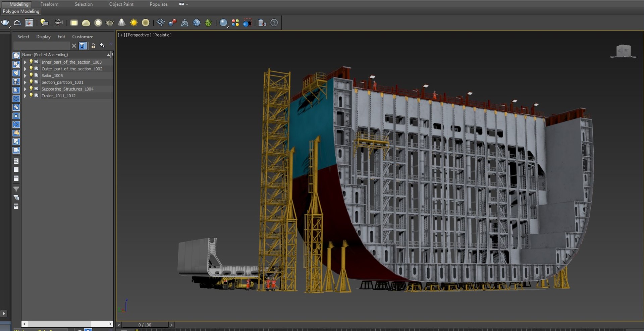Click the scene explorer search field
Screen dimensions: 644x331
[x=41, y=46]
